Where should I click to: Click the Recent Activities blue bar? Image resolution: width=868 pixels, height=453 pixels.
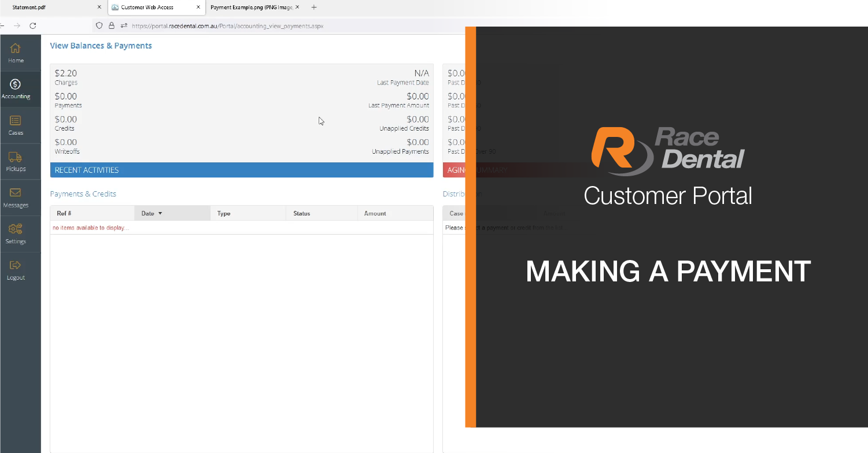[x=241, y=170]
